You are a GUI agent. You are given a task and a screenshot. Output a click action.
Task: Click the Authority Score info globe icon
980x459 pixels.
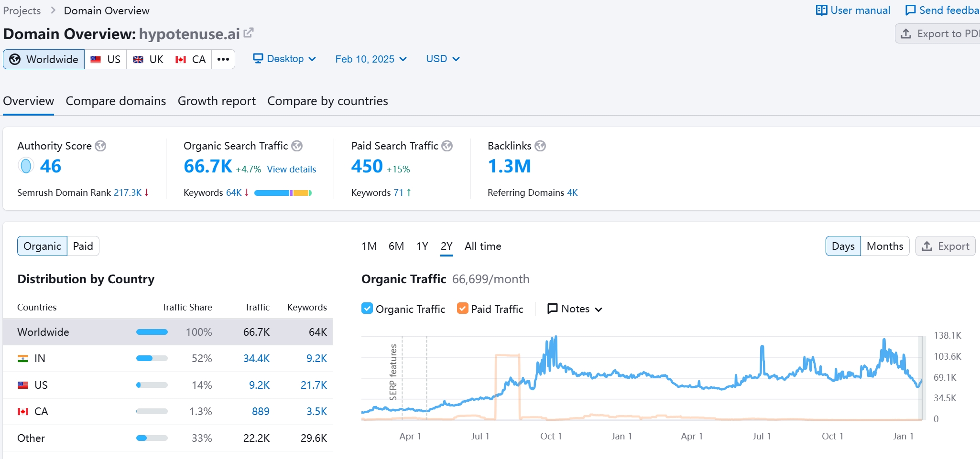tap(100, 146)
